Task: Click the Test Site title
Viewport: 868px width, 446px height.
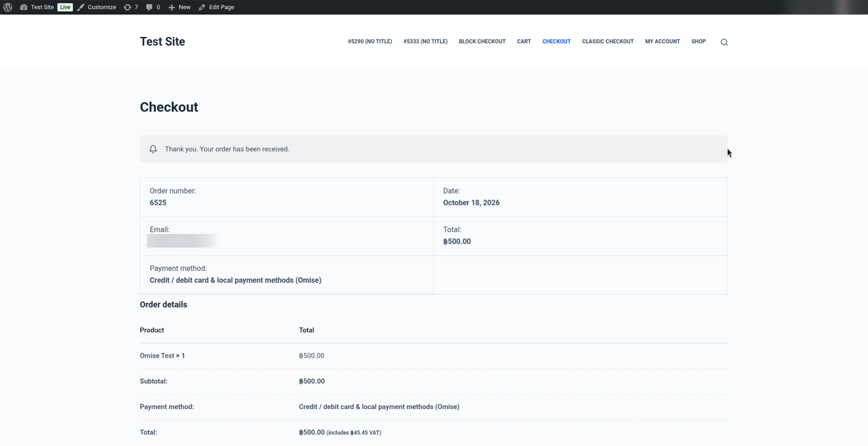Action: click(162, 42)
